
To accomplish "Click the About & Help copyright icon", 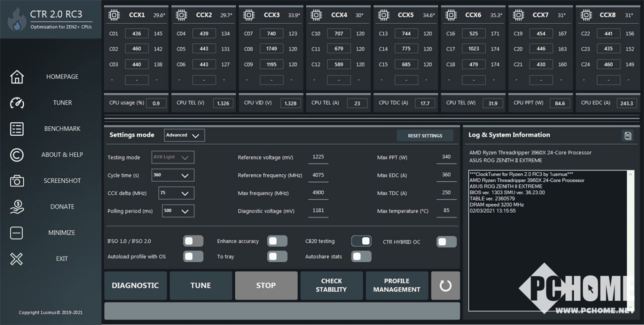I will [x=17, y=154].
